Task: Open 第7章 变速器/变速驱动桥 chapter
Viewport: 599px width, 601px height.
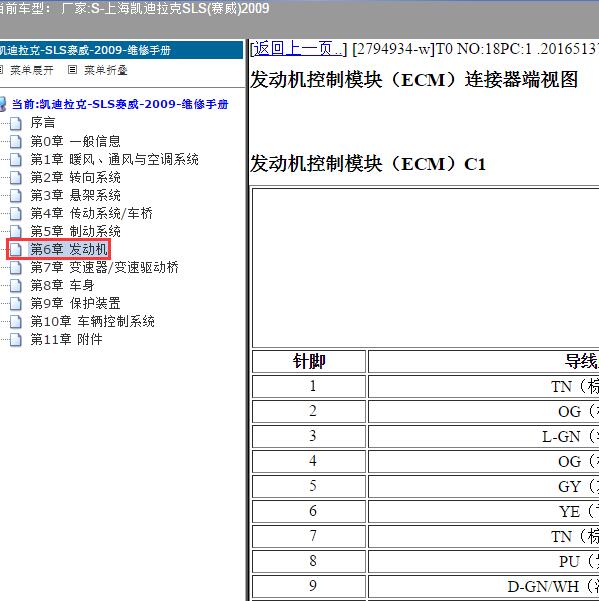Action: point(105,267)
